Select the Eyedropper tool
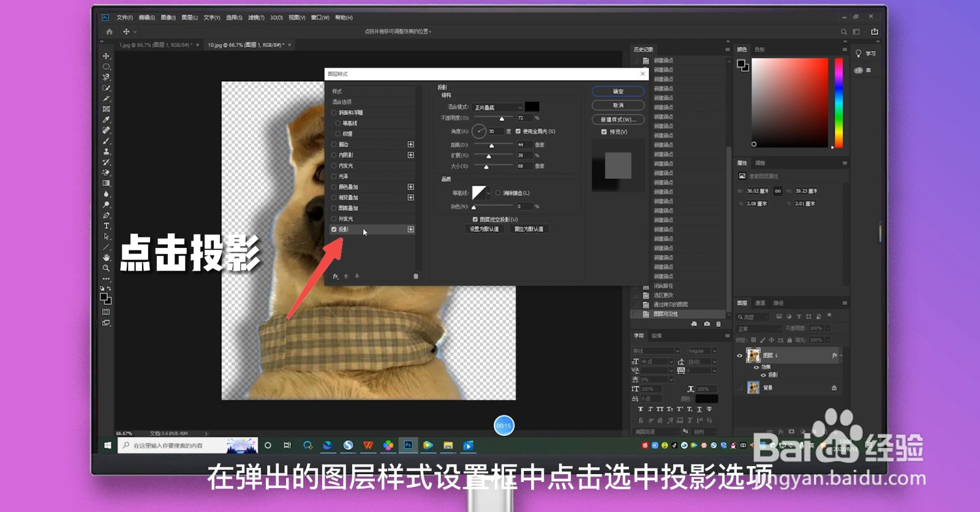The height and width of the screenshot is (512, 980). point(106,119)
